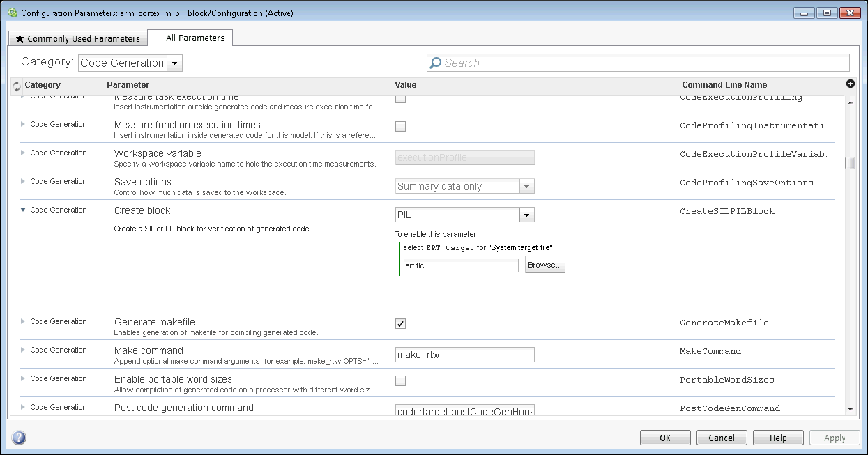Open the Category Code Generation dropdown

click(175, 63)
